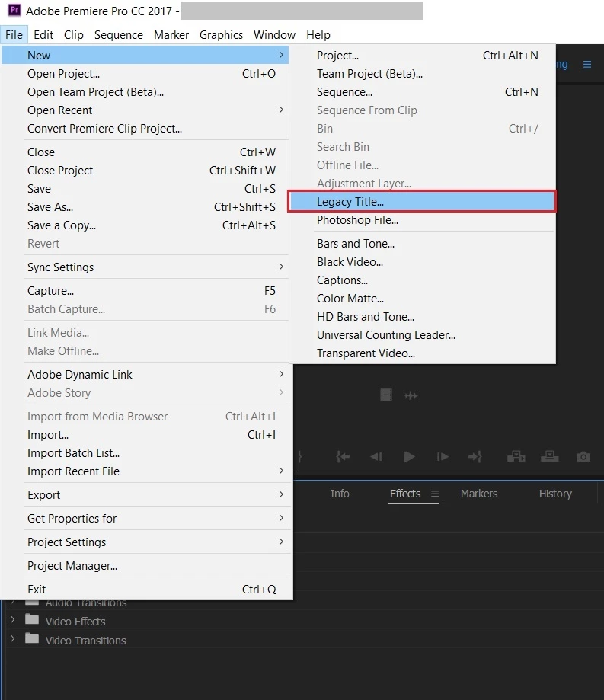Expand the Video Transitions folder chevron

pyautogui.click(x=12, y=639)
